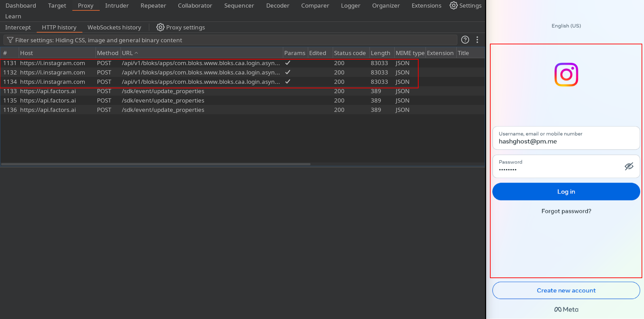Open the help question mark icon
The image size is (644, 319).
(x=465, y=40)
